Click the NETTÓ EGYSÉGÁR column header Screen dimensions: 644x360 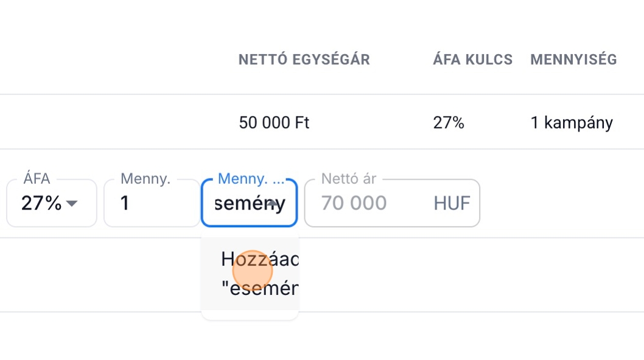click(x=304, y=60)
